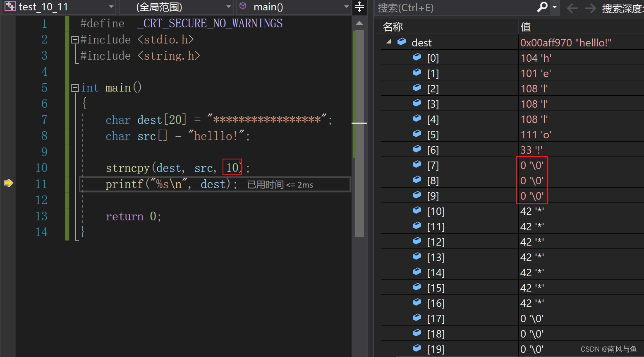The width and height of the screenshot is (644, 357).
Task: Click the cube icon for element [14]
Action: point(417,272)
